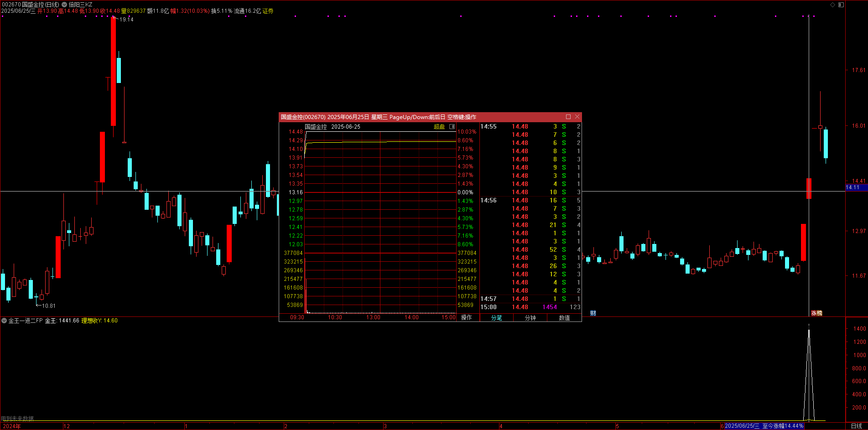Switch to the 分笔 tab
The width and height of the screenshot is (868, 430).
[x=496, y=318]
